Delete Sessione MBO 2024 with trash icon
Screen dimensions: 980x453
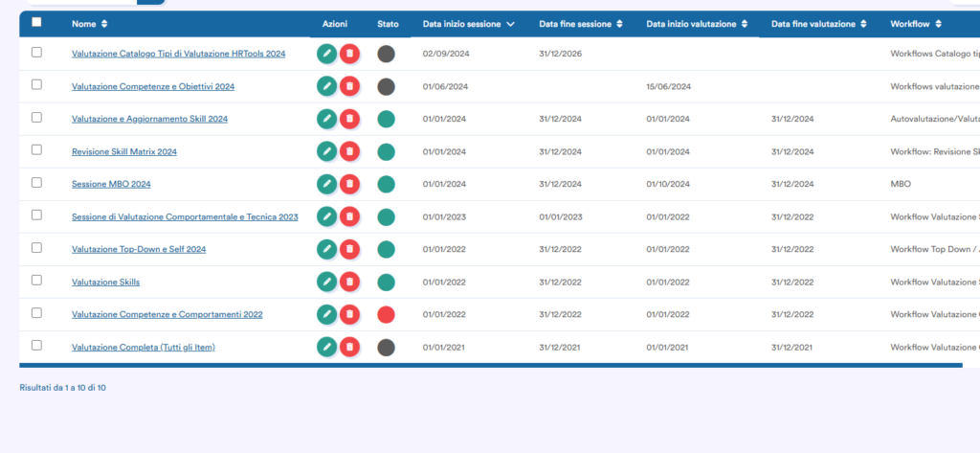[x=349, y=184]
